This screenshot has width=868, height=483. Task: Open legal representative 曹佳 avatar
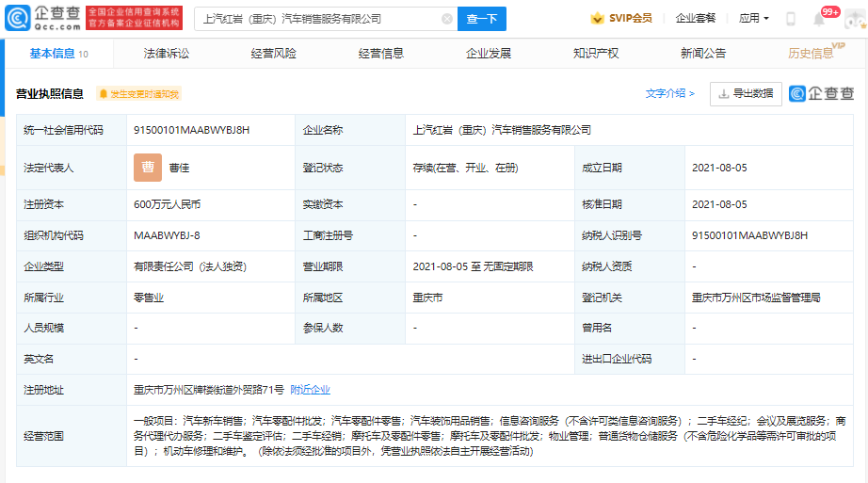click(x=148, y=168)
